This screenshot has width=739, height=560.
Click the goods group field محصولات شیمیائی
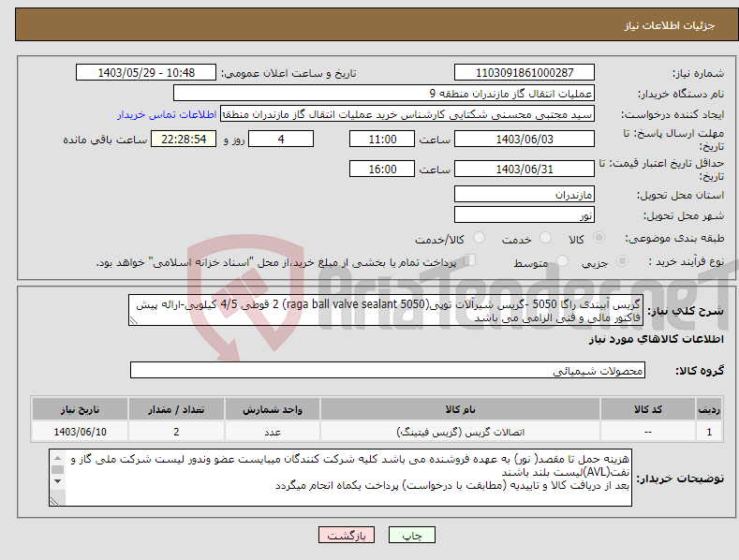[388, 371]
